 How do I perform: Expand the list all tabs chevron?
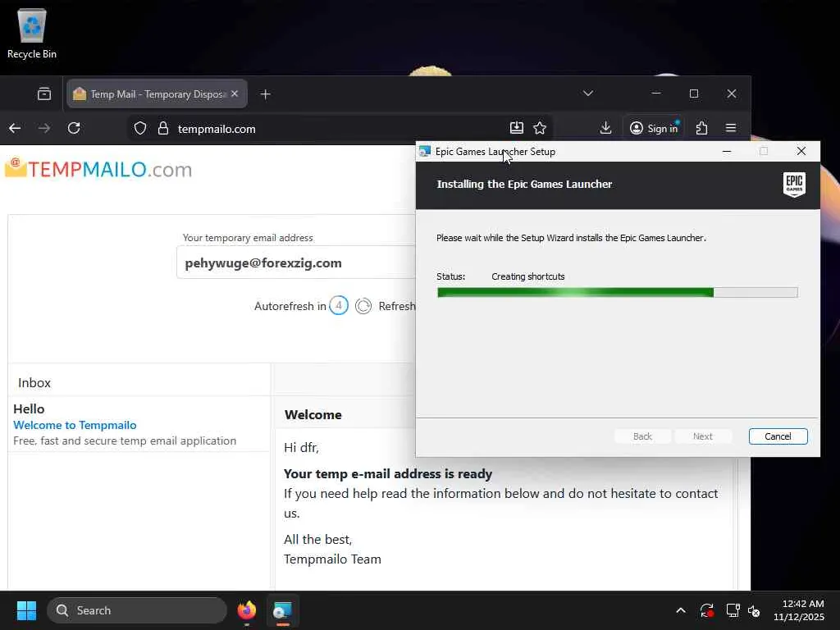[x=587, y=94]
